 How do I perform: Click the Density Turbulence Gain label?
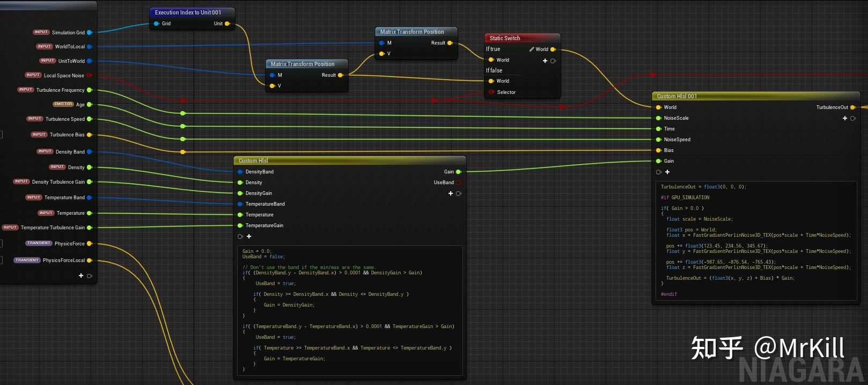(58, 182)
